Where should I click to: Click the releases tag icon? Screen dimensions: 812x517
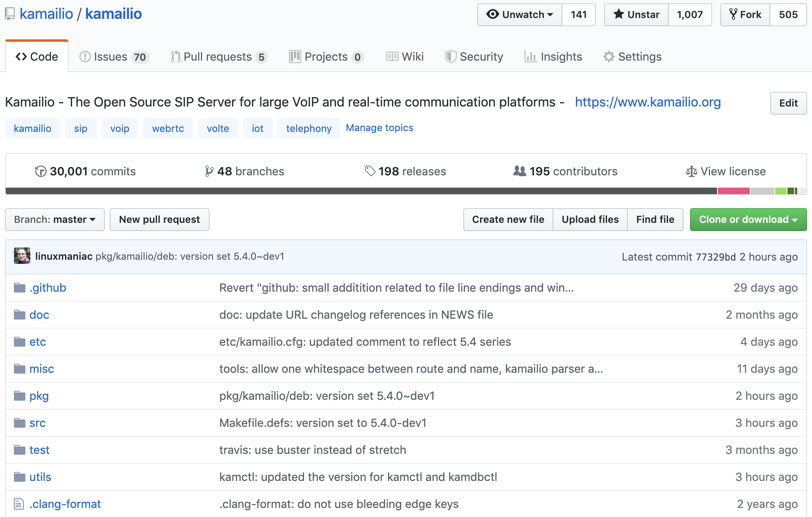[370, 171]
